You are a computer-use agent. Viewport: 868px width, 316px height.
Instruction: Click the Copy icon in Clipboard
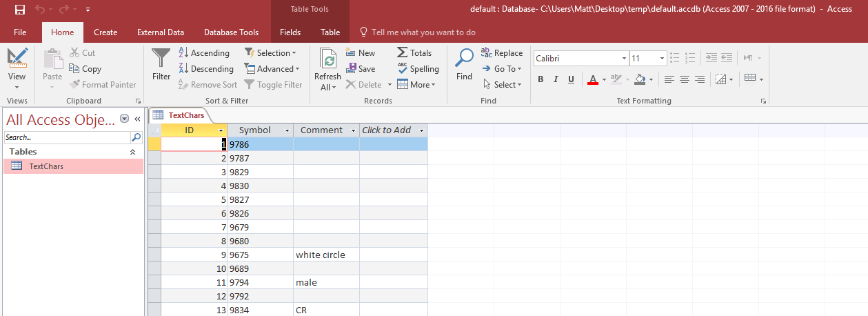point(74,69)
